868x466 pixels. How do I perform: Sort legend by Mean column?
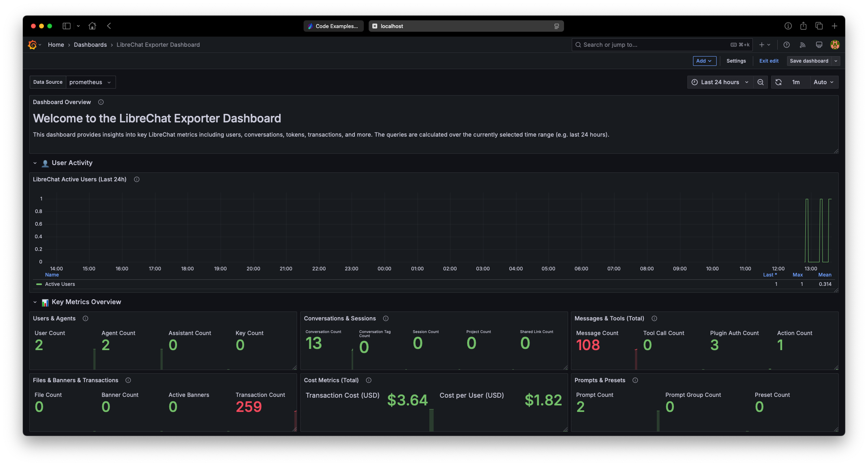(825, 275)
